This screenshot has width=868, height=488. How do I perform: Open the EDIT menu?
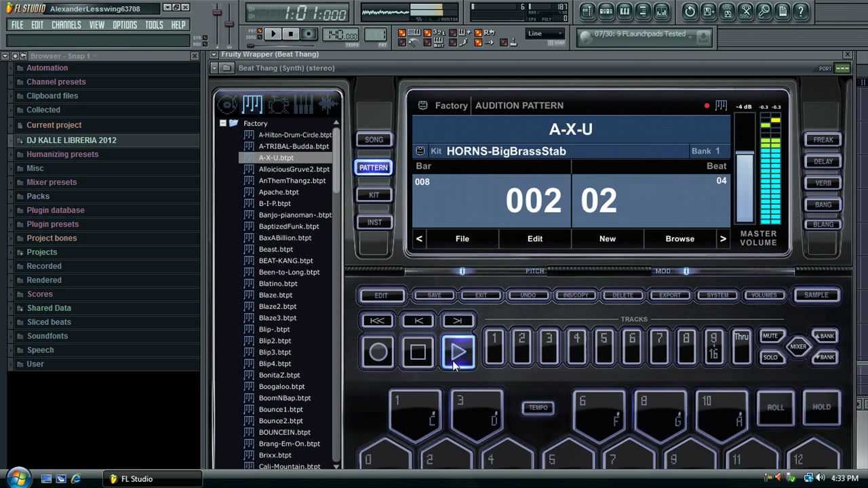pos(37,25)
